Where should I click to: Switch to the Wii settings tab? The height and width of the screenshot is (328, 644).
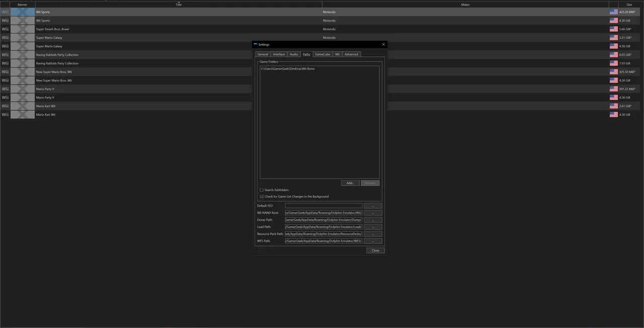pos(338,54)
